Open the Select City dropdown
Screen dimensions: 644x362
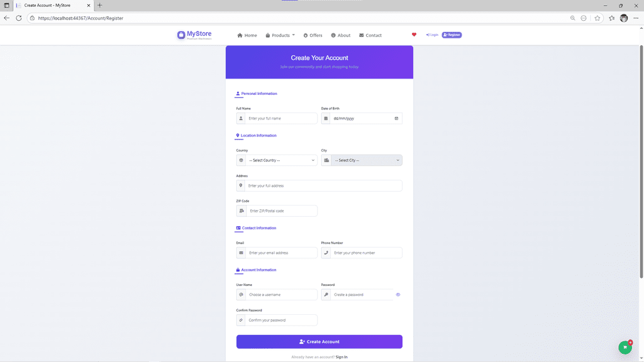[x=367, y=160]
